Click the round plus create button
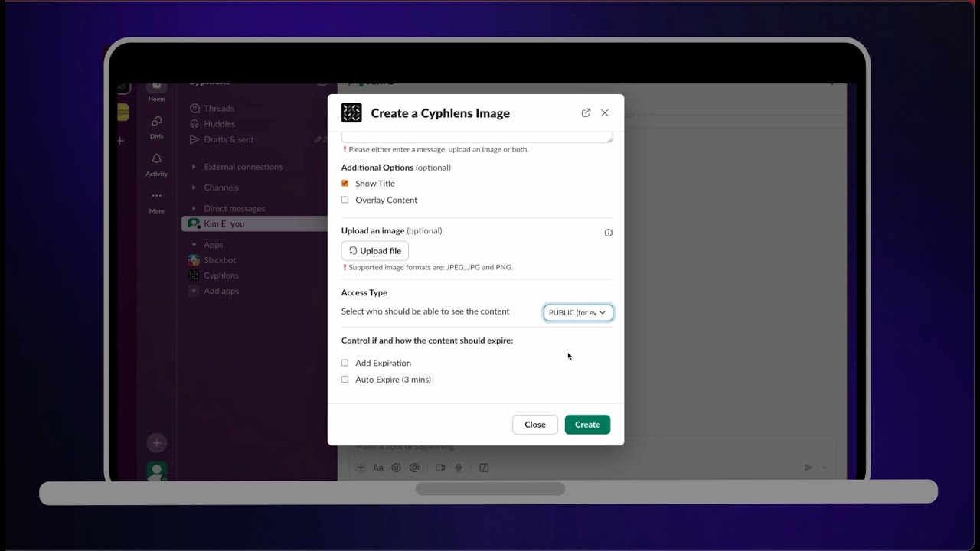The image size is (980, 551). coord(156,442)
